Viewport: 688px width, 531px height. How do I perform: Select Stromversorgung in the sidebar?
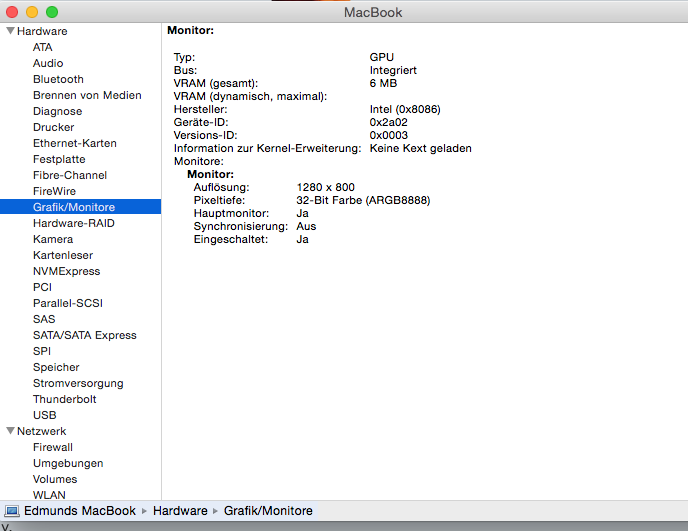point(78,383)
